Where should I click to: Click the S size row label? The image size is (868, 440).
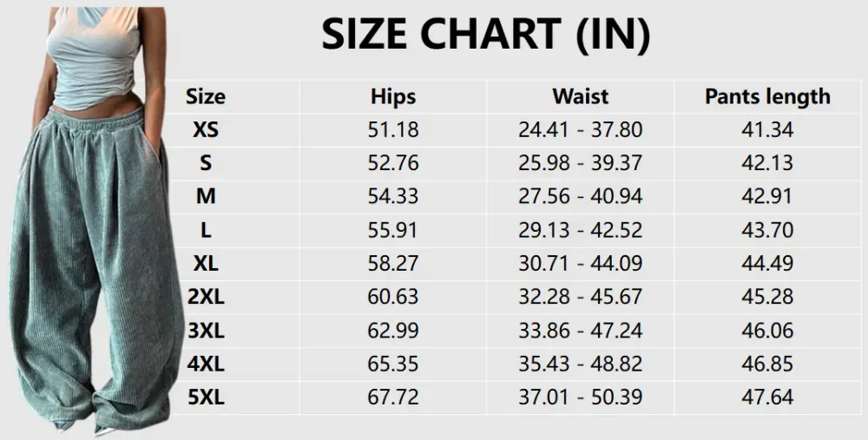(206, 162)
